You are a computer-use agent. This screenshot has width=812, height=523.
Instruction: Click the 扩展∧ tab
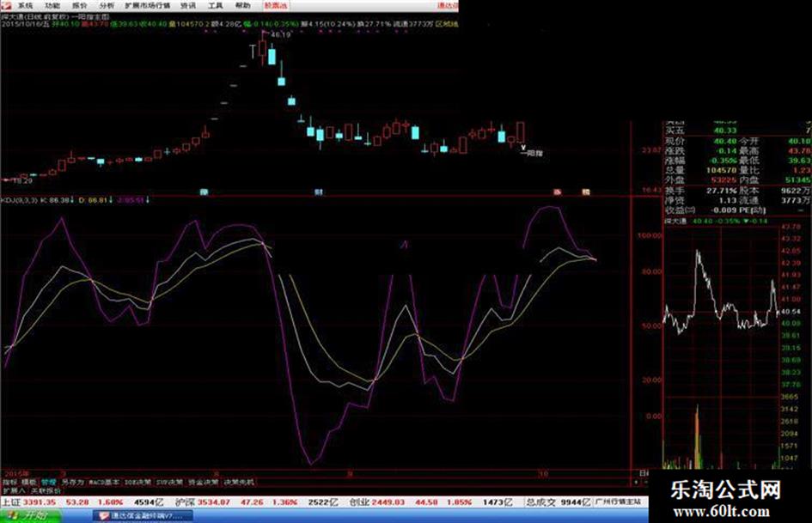14,490
